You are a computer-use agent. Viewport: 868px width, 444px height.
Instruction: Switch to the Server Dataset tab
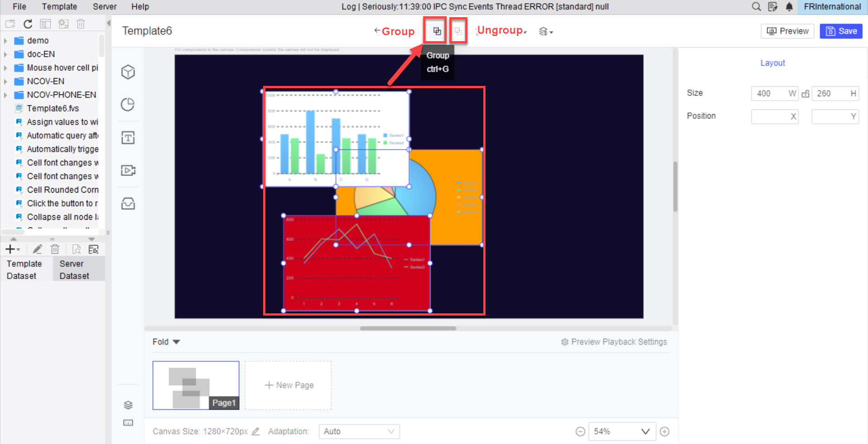(79, 269)
